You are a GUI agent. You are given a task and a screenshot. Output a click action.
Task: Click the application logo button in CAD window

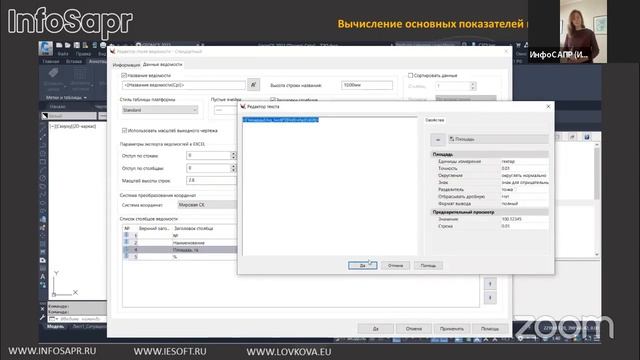pos(46,49)
